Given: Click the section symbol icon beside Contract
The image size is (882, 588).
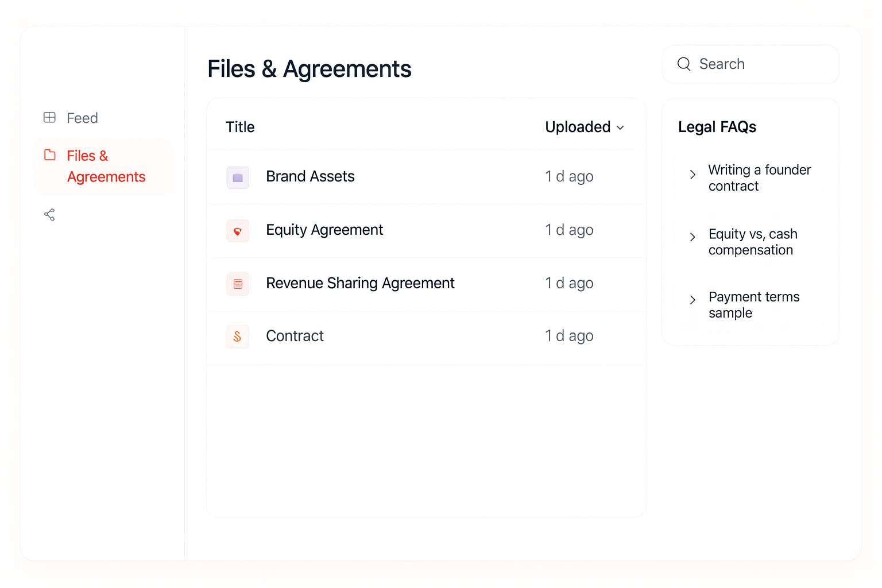Looking at the screenshot, I should point(238,336).
